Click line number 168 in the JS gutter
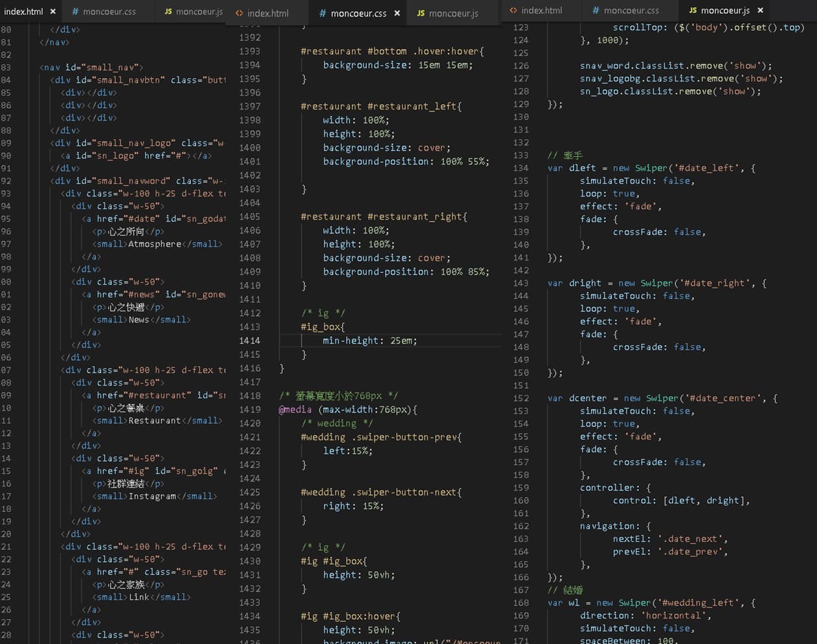The image size is (817, 644). click(x=521, y=603)
